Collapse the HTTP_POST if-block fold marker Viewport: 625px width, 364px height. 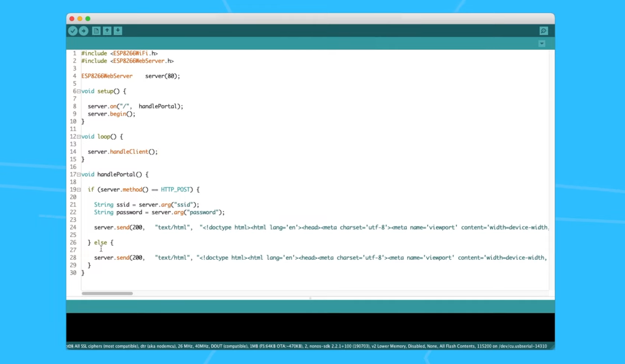78,189
